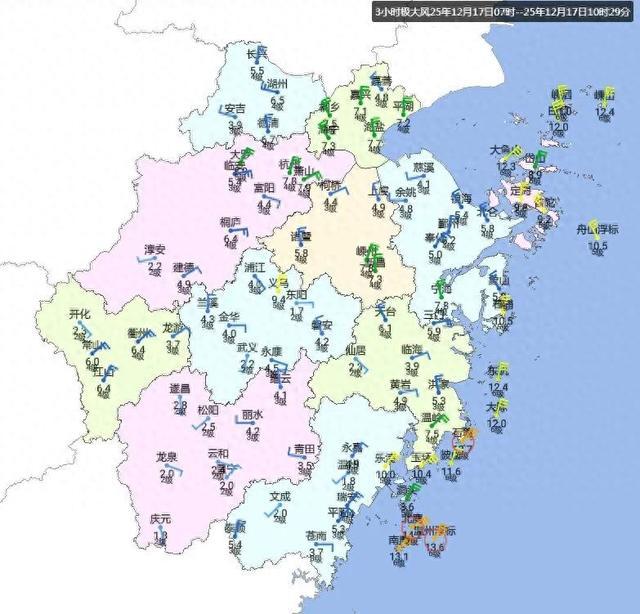Click the wind barb at 龙游
The width and height of the screenshot is (640, 614).
pyautogui.click(x=181, y=332)
